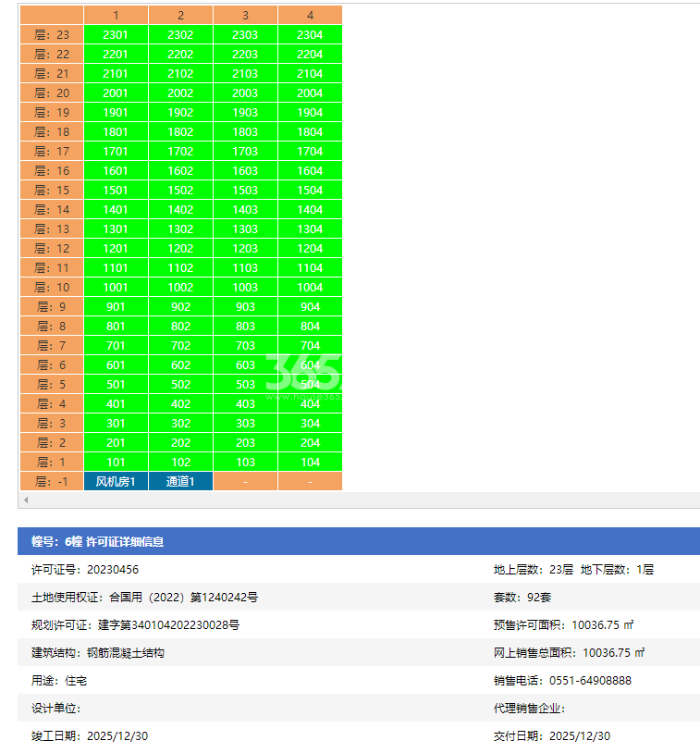The image size is (700, 753).
Task: Click the 层: 10 row label
Action: pos(52,288)
